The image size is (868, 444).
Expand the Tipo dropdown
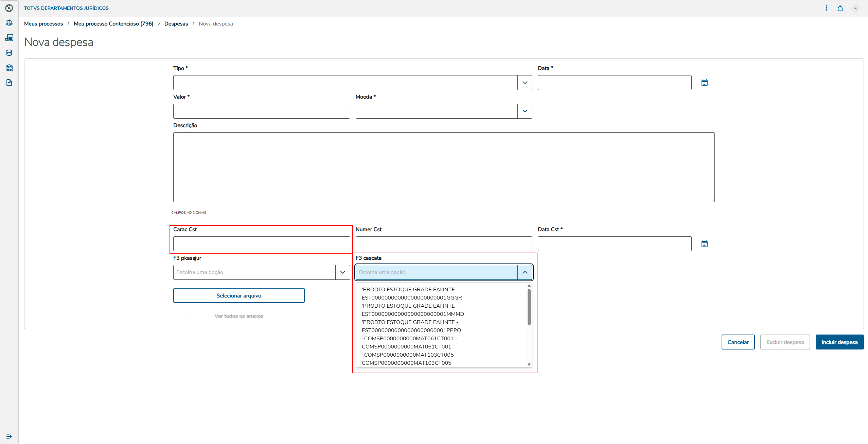525,83
